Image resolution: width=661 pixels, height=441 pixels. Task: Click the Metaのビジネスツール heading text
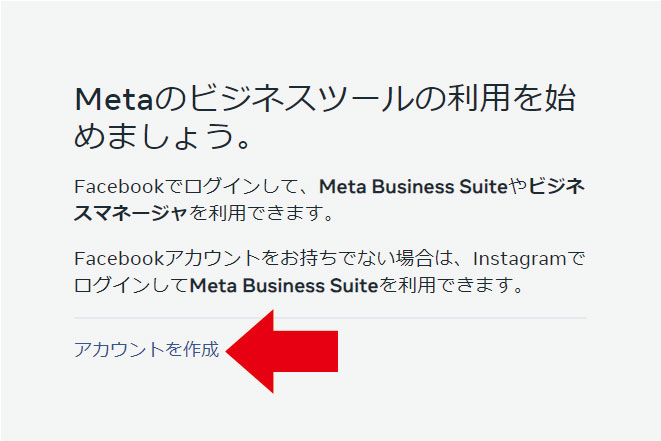[x=325, y=99]
